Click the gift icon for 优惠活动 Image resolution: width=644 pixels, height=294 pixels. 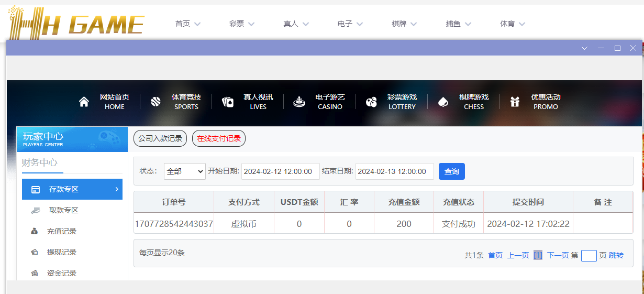[515, 102]
